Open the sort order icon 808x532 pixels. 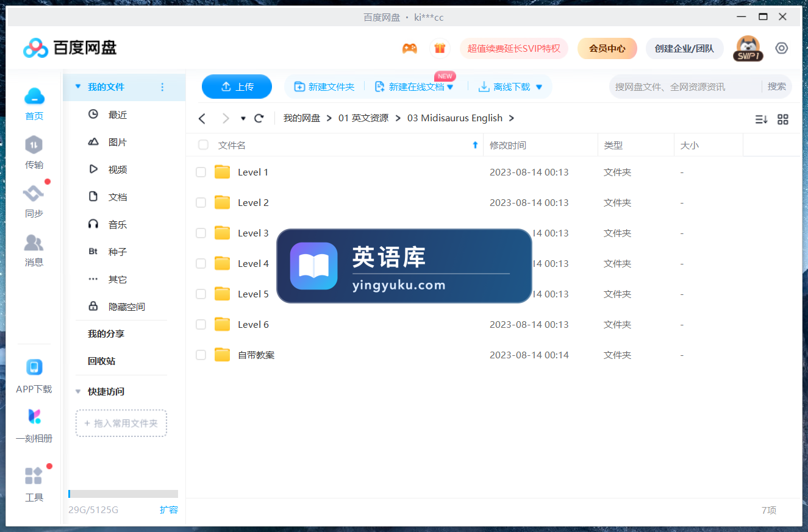coord(761,119)
